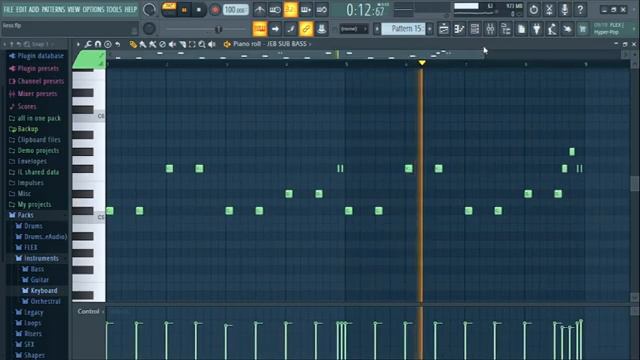
Task: Open the TOOLS menu
Action: 114,9
